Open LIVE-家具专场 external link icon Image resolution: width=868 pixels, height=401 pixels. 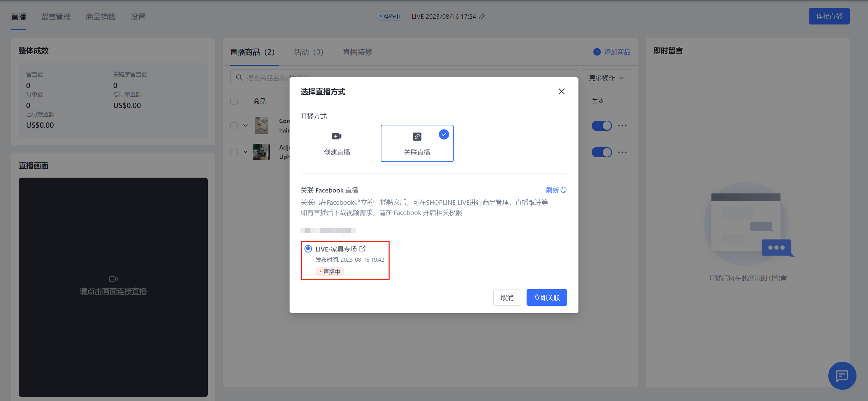(x=362, y=248)
